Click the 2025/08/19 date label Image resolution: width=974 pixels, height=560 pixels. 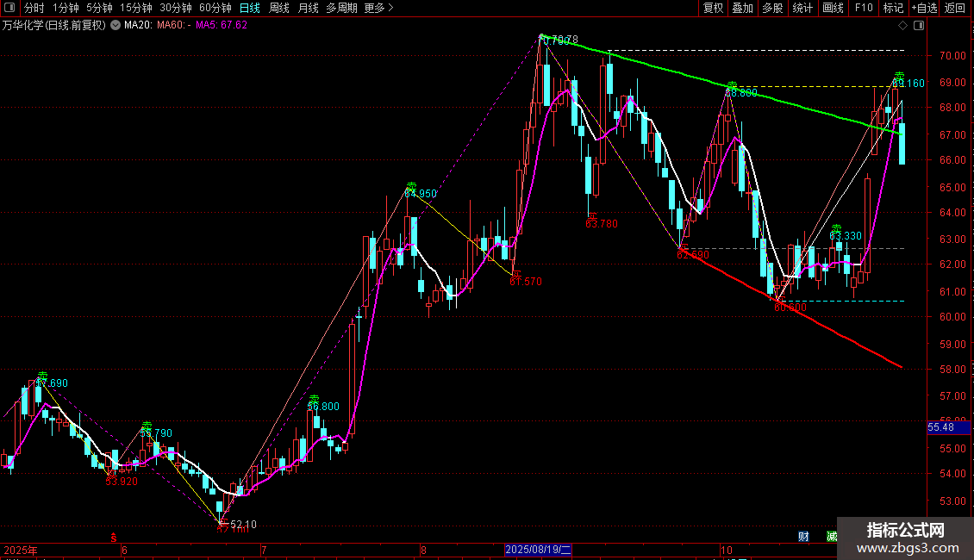(538, 550)
